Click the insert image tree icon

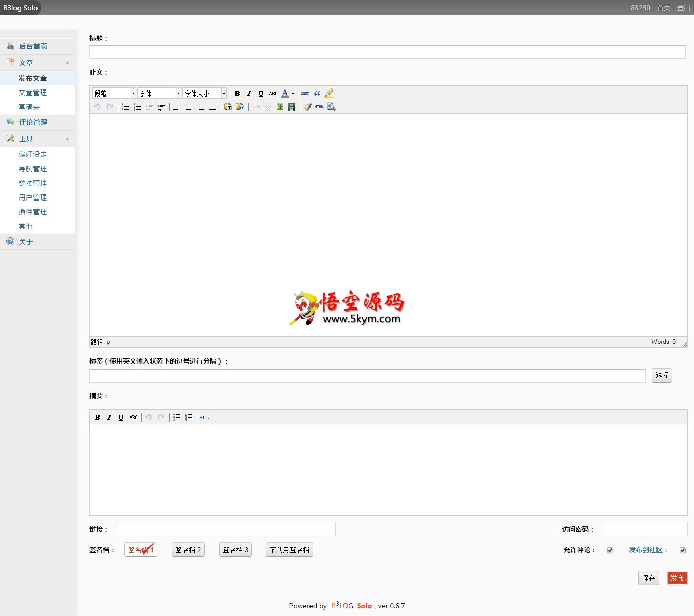(x=280, y=106)
